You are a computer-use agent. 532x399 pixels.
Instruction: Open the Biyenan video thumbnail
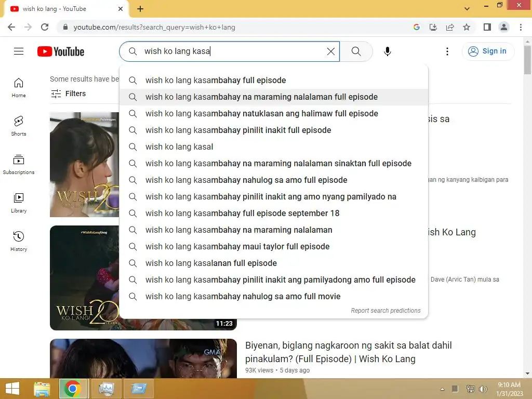pyautogui.click(x=143, y=358)
